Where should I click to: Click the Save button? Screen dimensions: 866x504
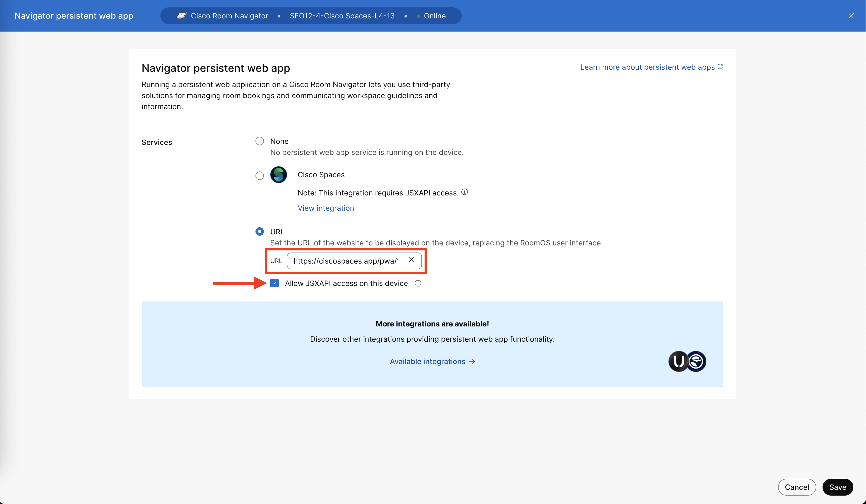click(x=838, y=487)
